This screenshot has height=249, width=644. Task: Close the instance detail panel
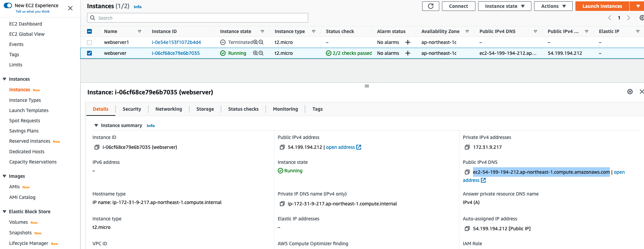[641, 92]
